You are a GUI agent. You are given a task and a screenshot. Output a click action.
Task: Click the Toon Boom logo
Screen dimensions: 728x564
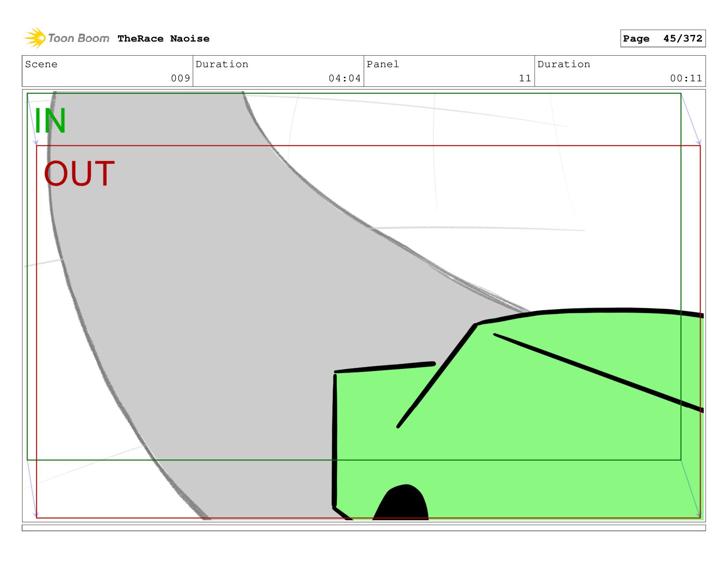[x=66, y=38]
